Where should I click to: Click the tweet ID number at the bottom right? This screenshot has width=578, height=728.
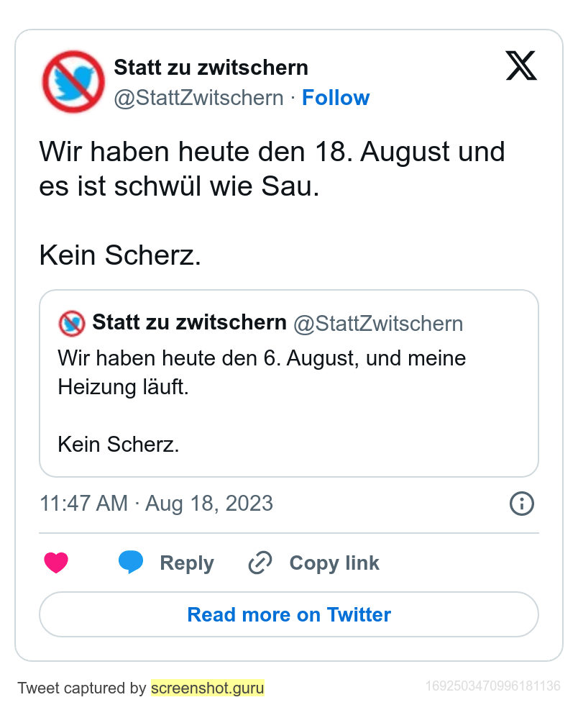pos(493,686)
